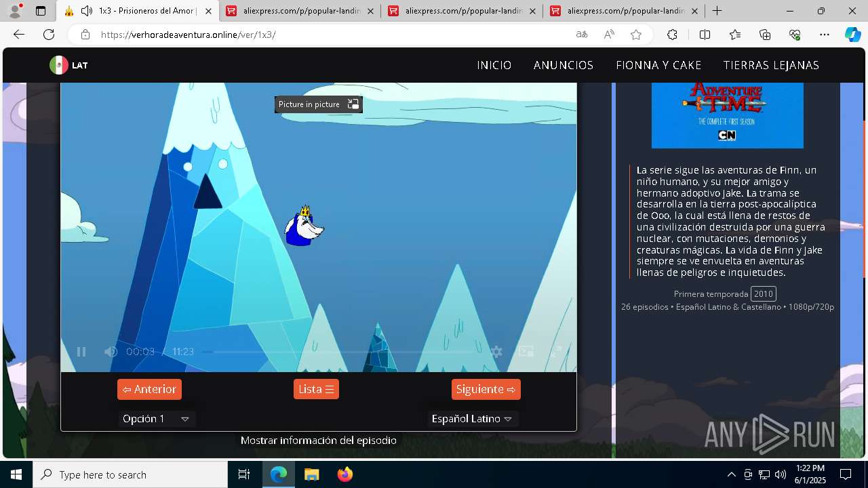Expand the Opción 1 dropdown
Viewport: 868px width, 488px height.
click(156, 419)
